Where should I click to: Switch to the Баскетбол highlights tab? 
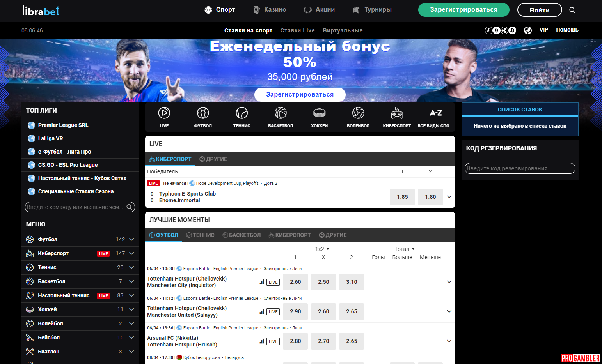pyautogui.click(x=242, y=235)
